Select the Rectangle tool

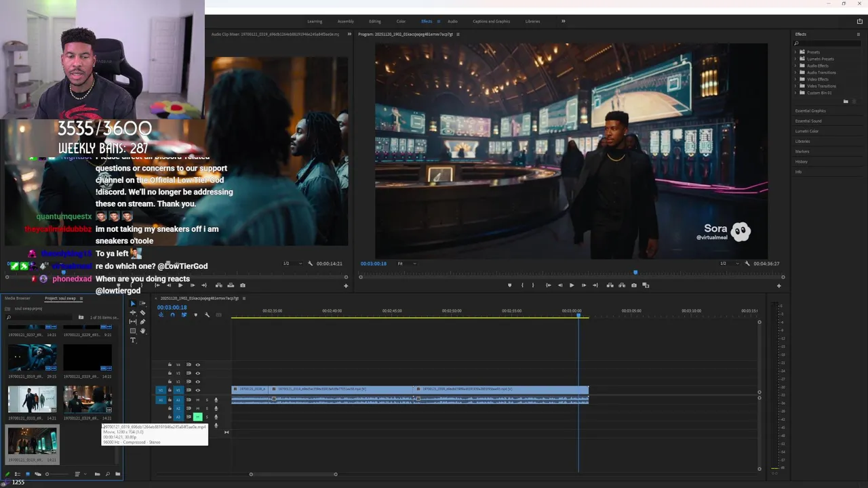pyautogui.click(x=132, y=331)
